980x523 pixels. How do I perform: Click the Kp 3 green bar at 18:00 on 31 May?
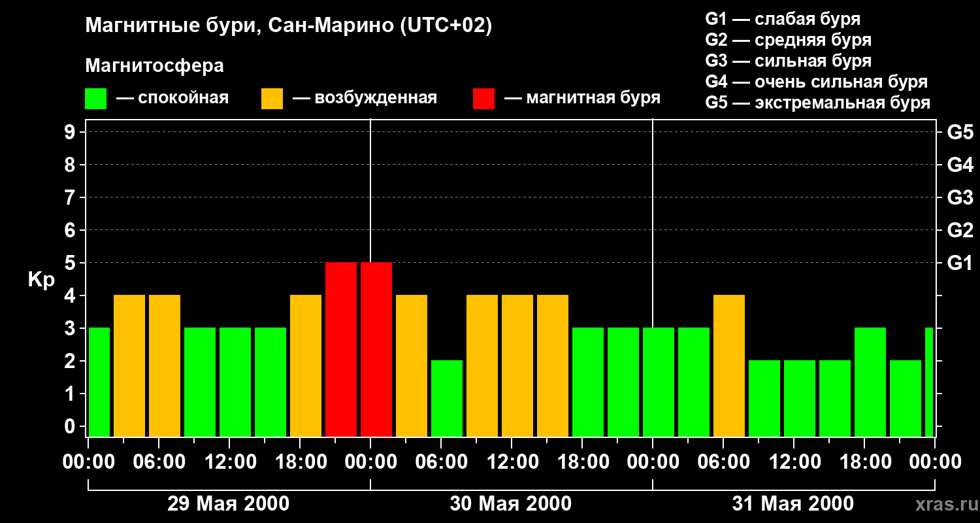pos(870,382)
